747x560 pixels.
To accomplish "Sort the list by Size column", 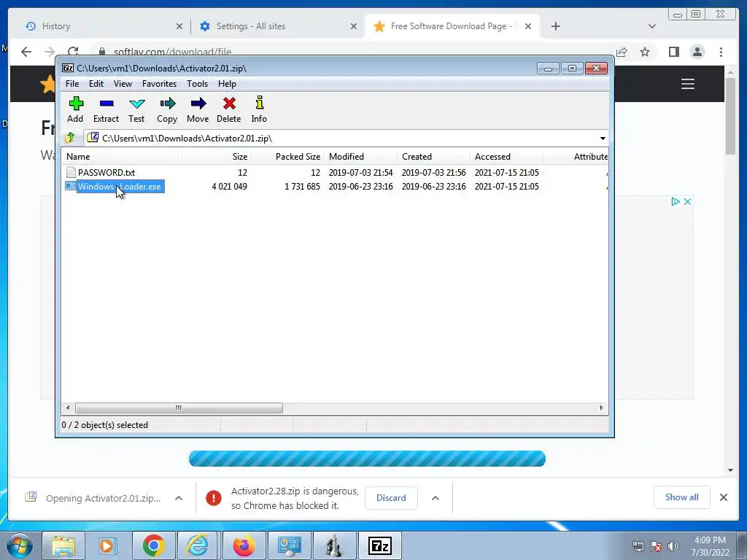I will click(x=215, y=157).
